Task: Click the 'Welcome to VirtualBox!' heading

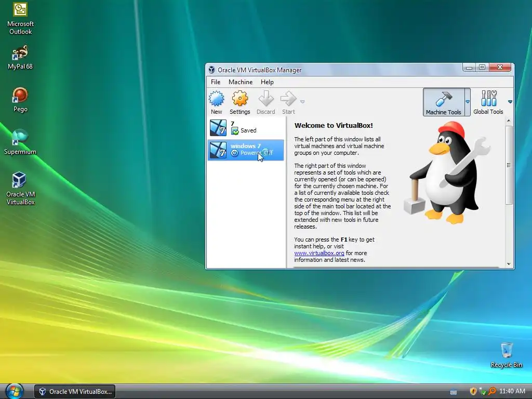Action: pyautogui.click(x=334, y=125)
